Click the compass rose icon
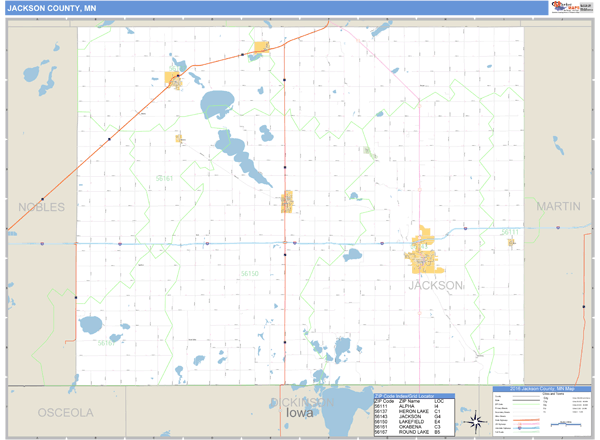This screenshot has width=600, height=440. (x=475, y=424)
